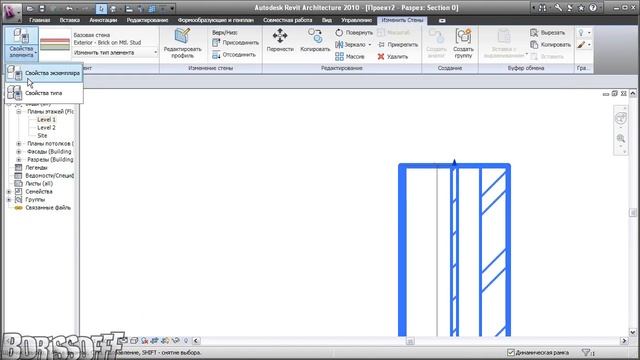Click the binoculars search icon in title bar
Screen dimensions: 640x360
(x=542, y=8)
